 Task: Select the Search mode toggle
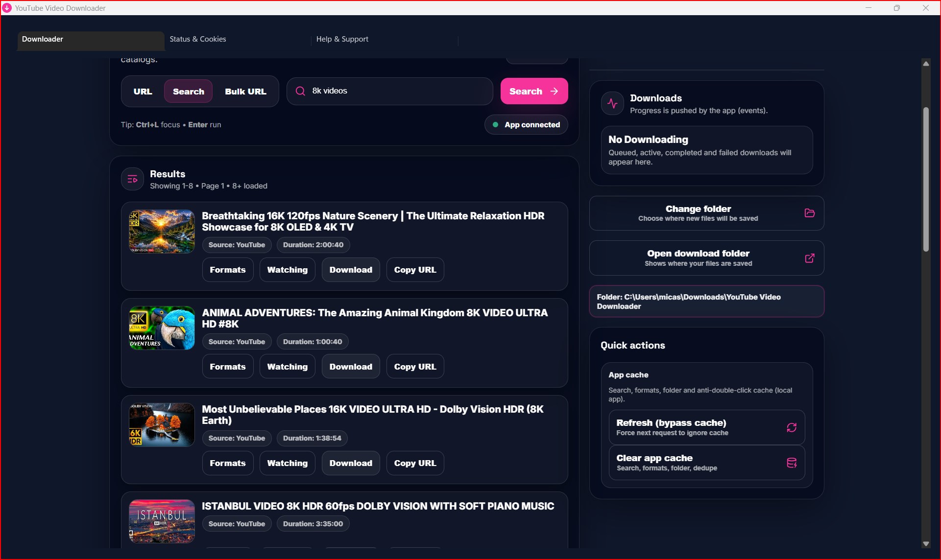tap(188, 92)
